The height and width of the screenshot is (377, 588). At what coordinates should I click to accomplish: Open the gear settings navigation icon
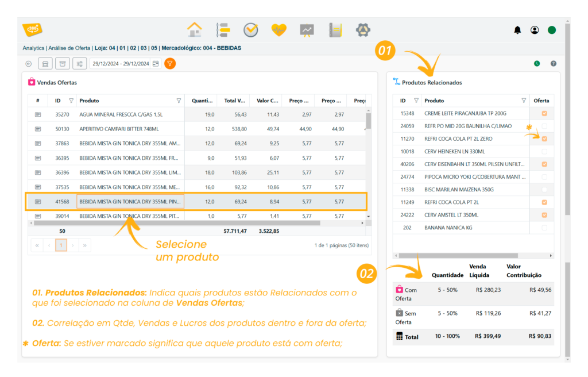click(x=363, y=30)
